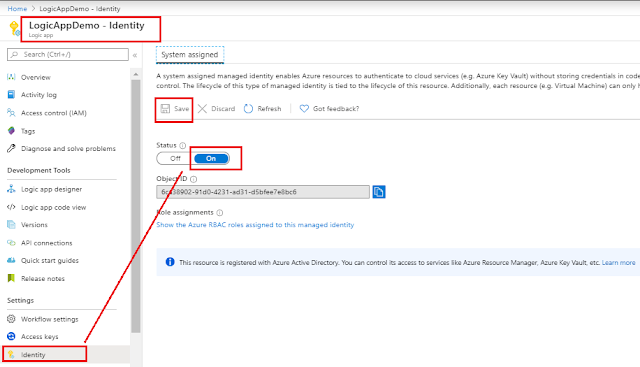Click the Got feedback heart icon
This screenshot has width=640, height=367.
304,109
